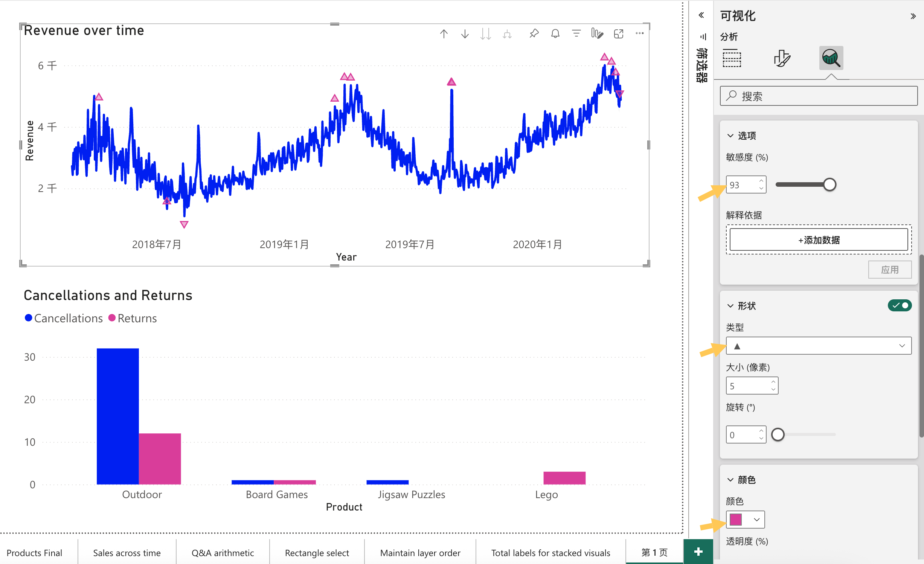Click the +添加数据 button

819,240
